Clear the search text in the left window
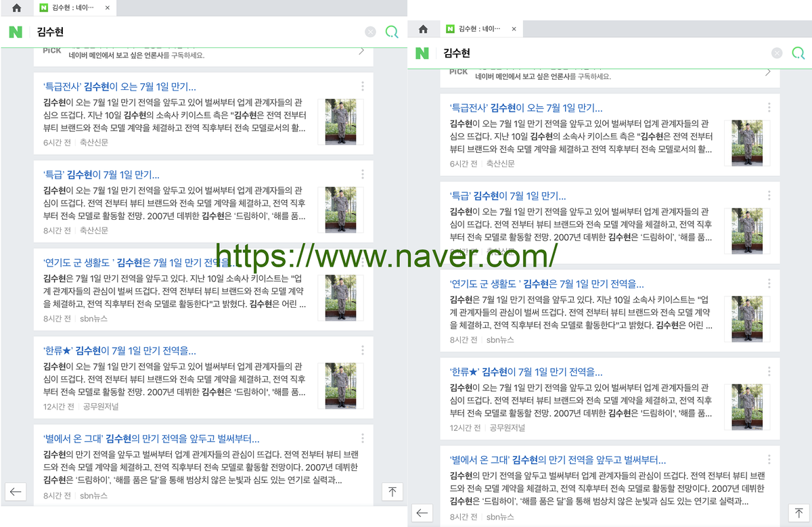The image size is (812, 527). tap(370, 32)
